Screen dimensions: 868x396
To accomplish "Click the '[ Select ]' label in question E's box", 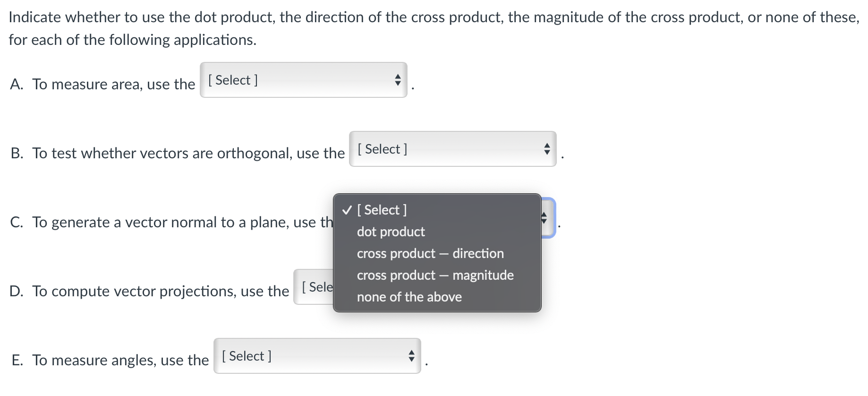I will (x=246, y=356).
